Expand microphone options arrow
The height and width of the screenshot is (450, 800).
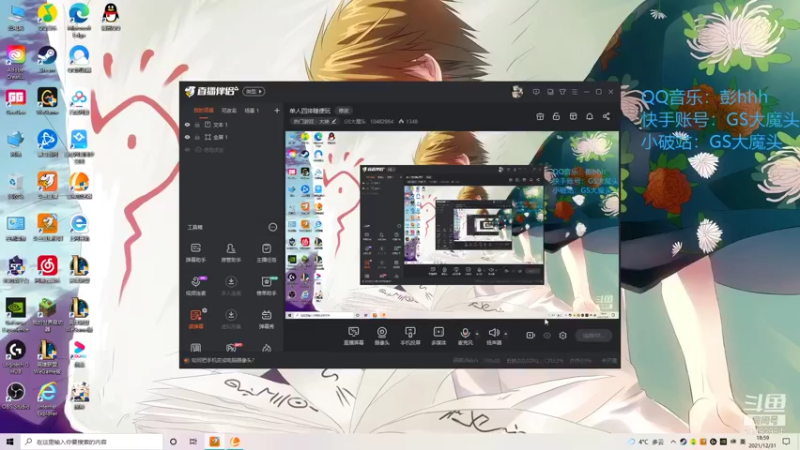click(x=477, y=334)
